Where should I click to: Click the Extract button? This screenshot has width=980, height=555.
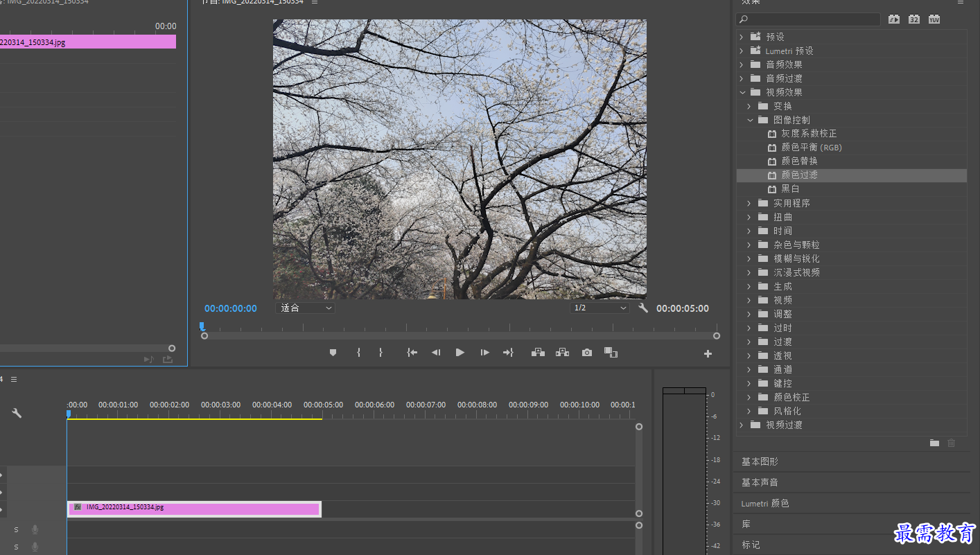coord(562,353)
